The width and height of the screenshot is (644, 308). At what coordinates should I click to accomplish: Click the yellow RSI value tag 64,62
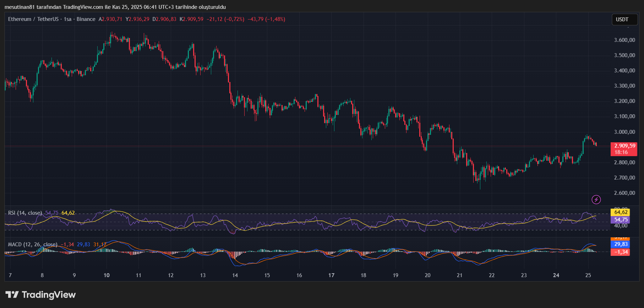tap(620, 213)
